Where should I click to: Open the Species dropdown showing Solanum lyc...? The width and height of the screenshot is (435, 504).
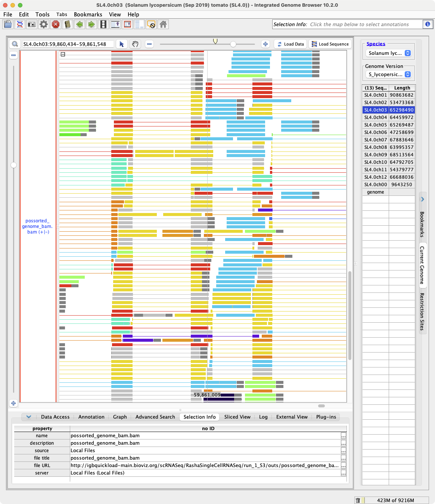click(388, 53)
